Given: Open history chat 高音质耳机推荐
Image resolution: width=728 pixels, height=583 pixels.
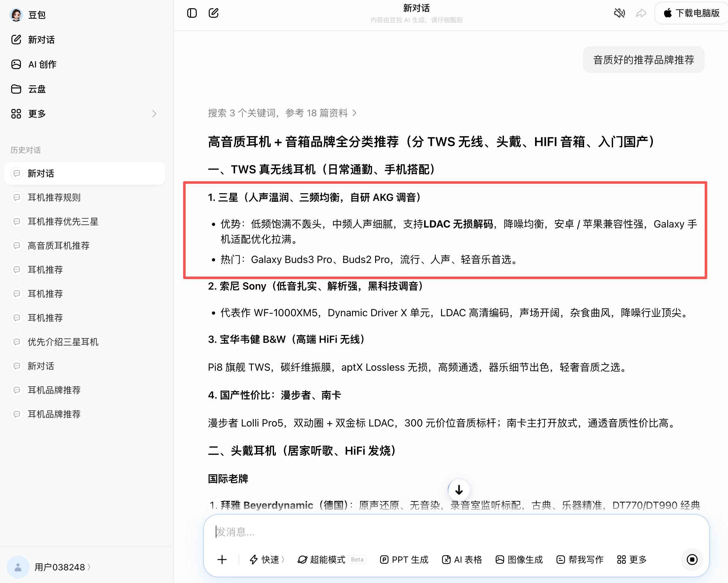Looking at the screenshot, I should (x=58, y=246).
